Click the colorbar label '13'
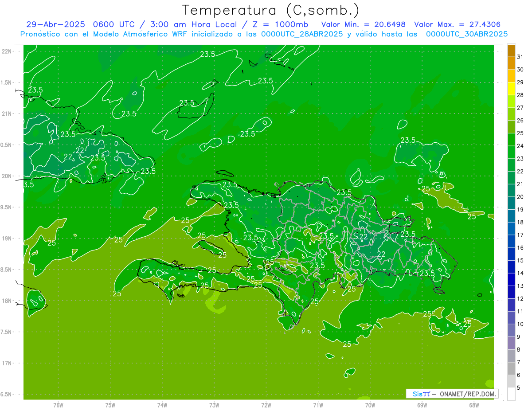The image size is (532, 411). click(520, 286)
